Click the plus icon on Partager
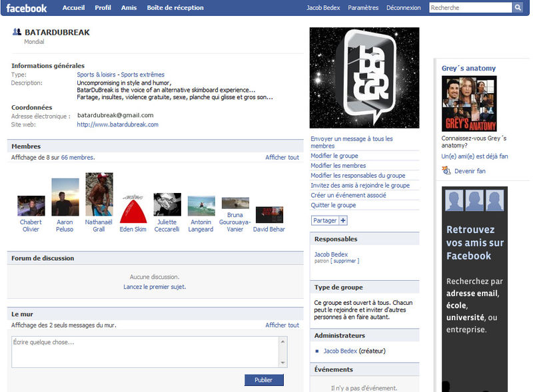 pyautogui.click(x=343, y=220)
